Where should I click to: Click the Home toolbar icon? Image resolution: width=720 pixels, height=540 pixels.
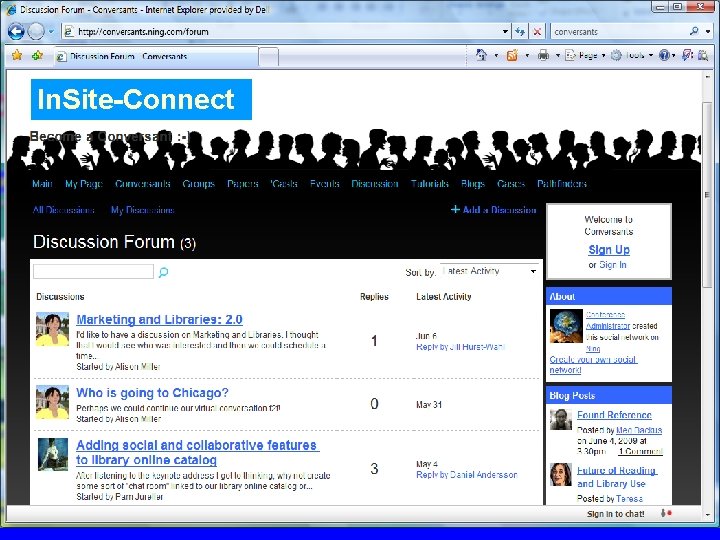coord(481,55)
